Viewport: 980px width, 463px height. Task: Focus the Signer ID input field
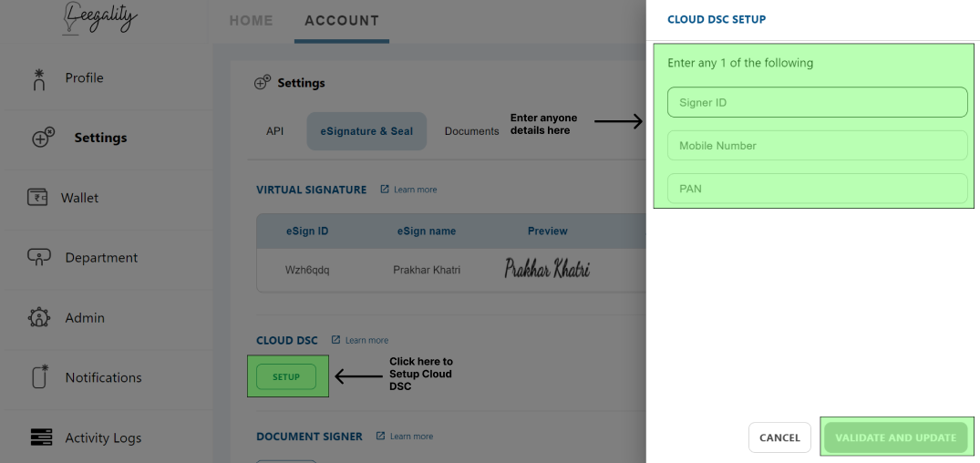818,102
